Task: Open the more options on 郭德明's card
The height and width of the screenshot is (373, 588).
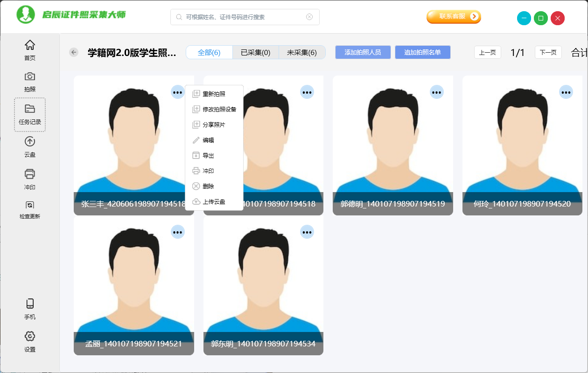Action: pos(436,92)
